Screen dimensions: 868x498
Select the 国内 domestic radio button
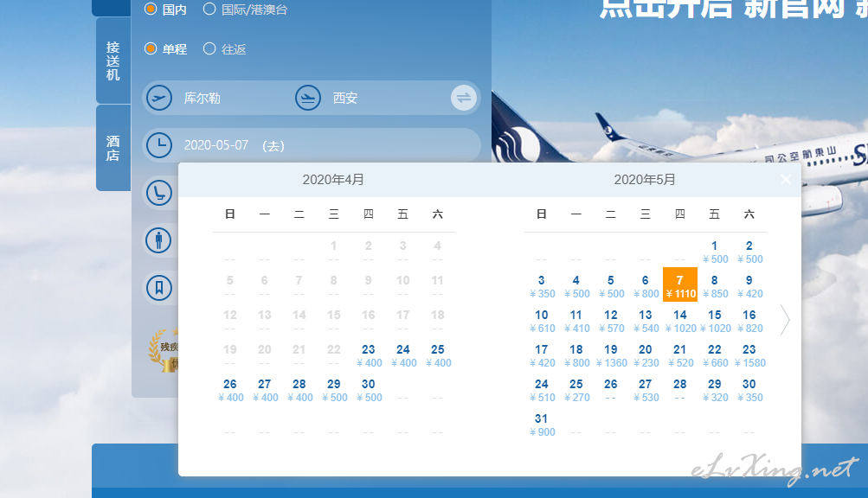[x=151, y=10]
